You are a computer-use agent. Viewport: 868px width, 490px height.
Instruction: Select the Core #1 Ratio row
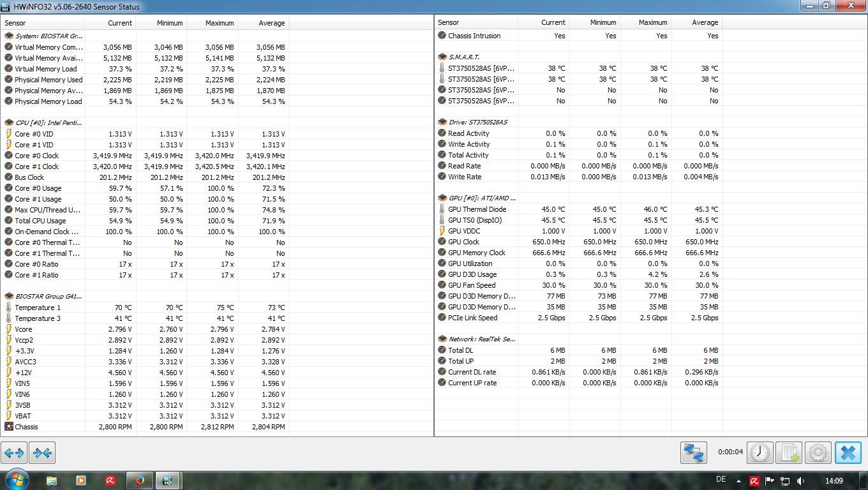click(144, 275)
